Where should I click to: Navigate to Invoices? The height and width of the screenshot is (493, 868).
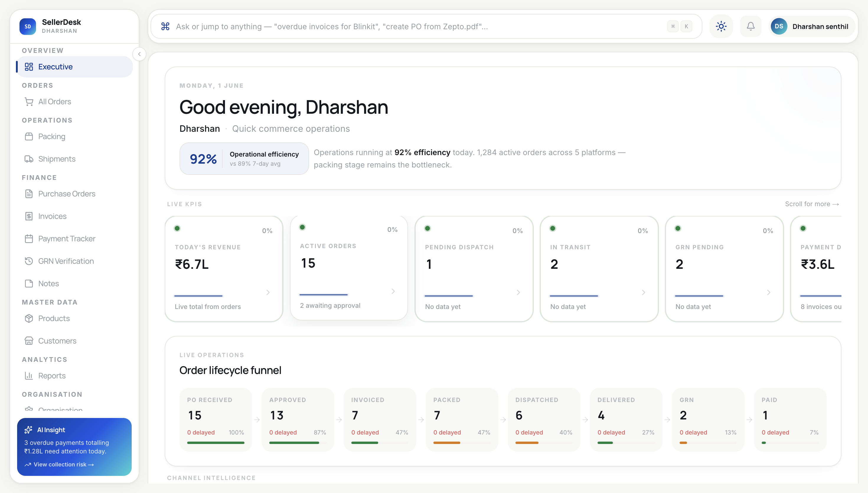point(74,216)
